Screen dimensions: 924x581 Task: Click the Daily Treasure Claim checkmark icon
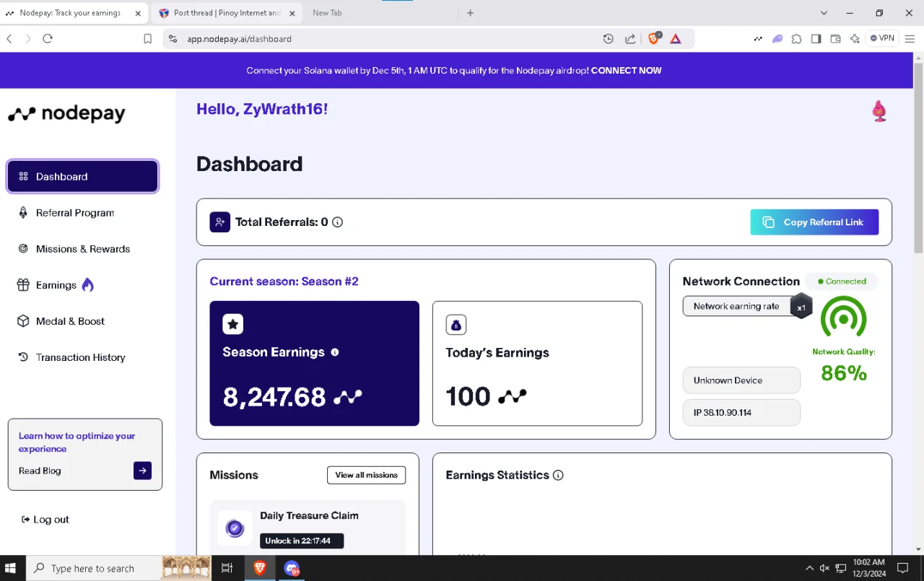[235, 528]
